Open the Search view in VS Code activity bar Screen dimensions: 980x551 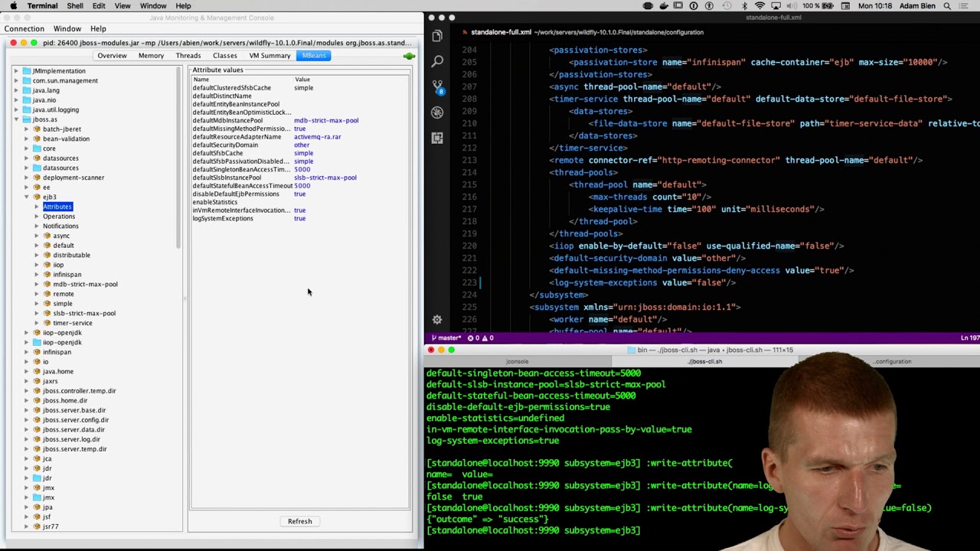(437, 61)
